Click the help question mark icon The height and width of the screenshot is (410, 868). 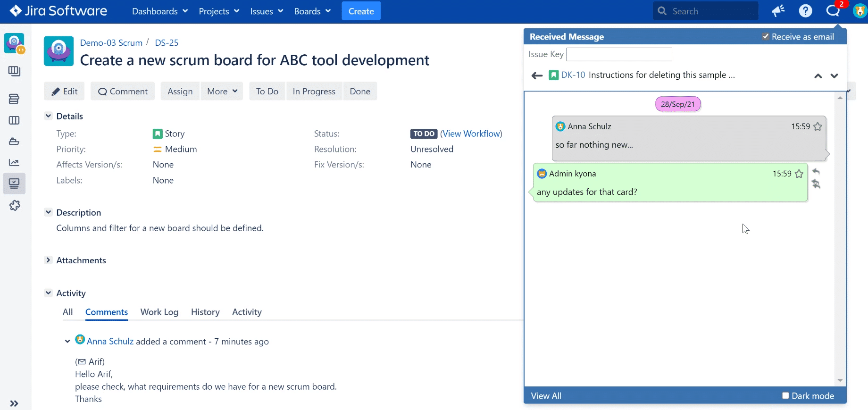pyautogui.click(x=805, y=11)
